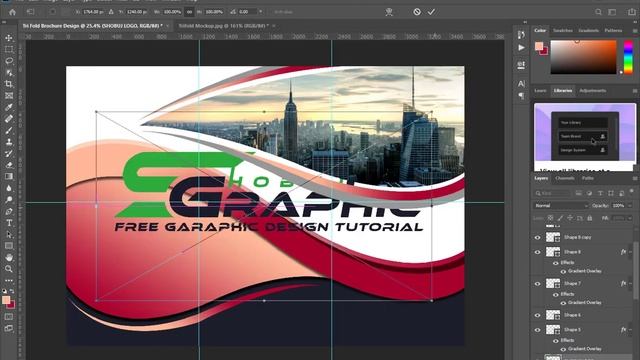Select the Hand tool

coord(9,258)
